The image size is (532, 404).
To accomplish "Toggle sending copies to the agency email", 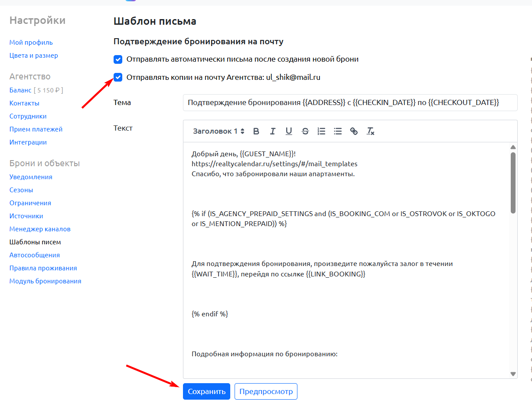I will (118, 77).
